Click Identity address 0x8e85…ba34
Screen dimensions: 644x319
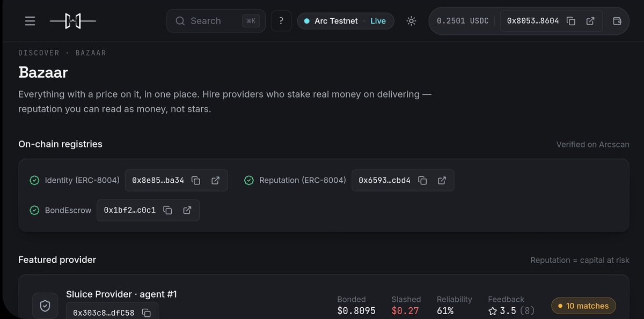(x=158, y=180)
